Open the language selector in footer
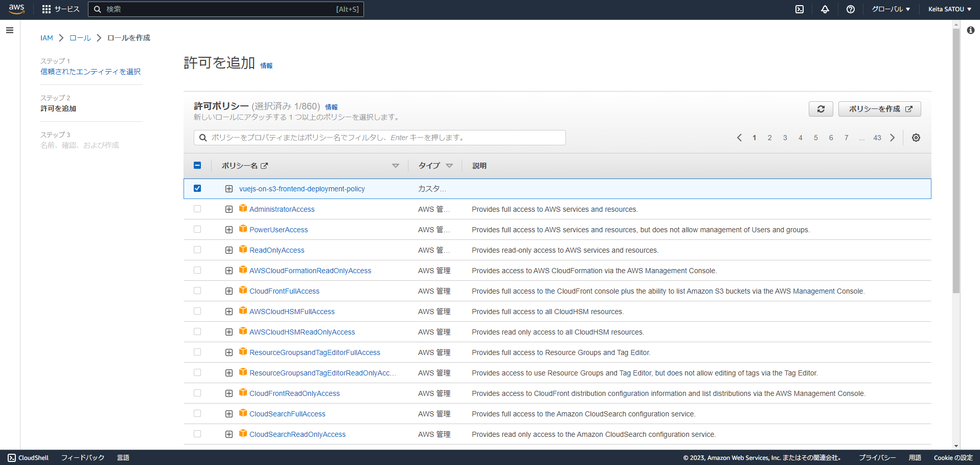The height and width of the screenshot is (465, 980). tap(123, 458)
